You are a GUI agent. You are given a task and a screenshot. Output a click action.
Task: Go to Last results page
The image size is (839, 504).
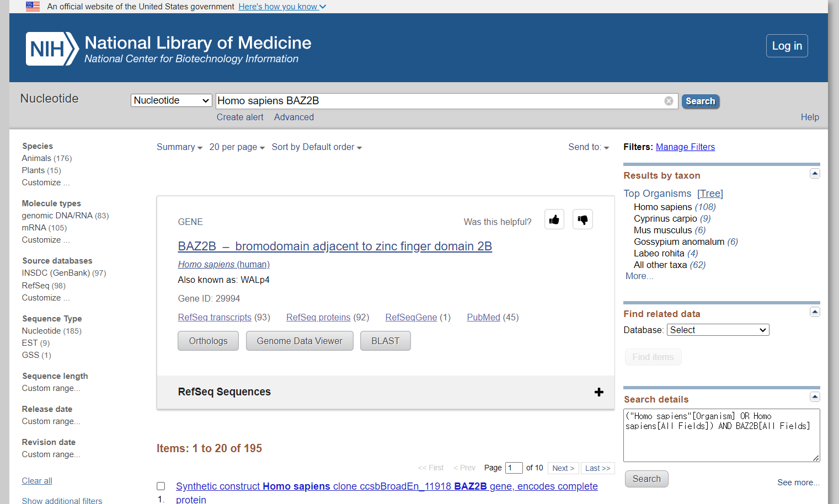click(x=598, y=468)
